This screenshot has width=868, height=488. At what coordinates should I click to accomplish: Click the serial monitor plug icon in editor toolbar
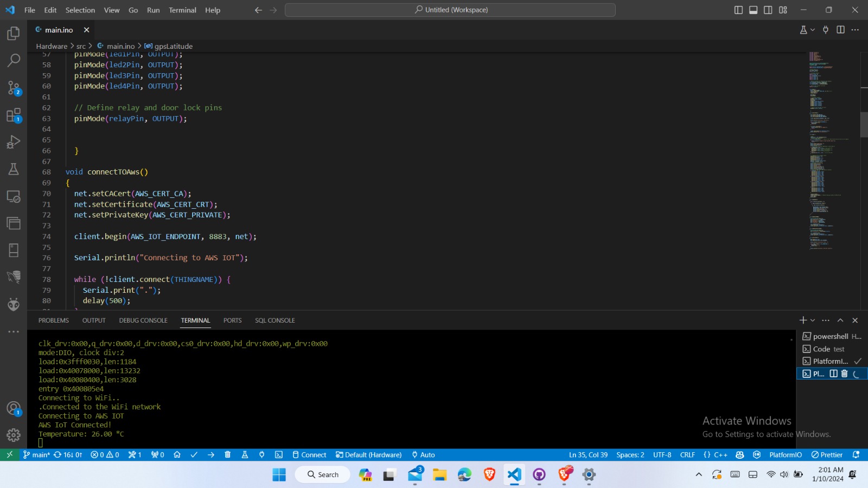[x=826, y=30]
